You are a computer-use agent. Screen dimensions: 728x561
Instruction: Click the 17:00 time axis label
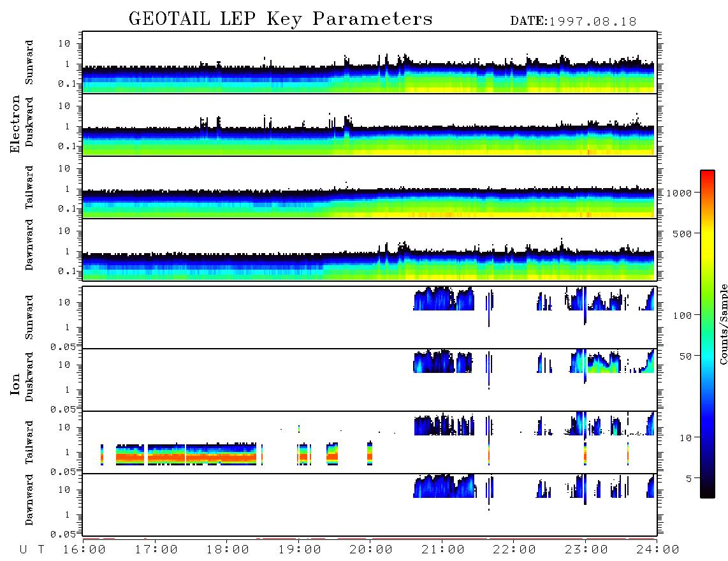(x=156, y=550)
